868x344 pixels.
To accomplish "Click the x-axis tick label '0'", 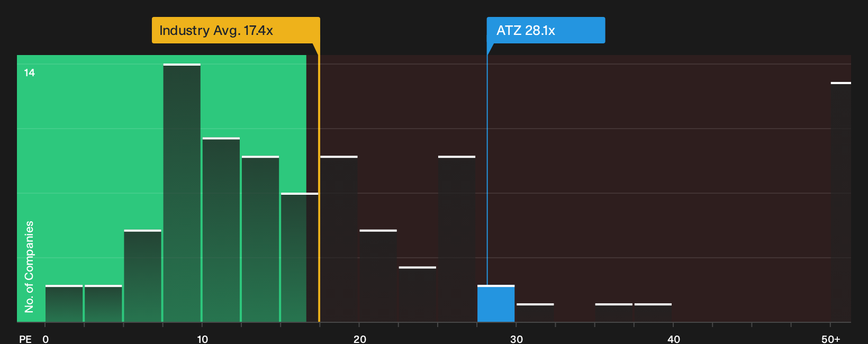I will click(x=46, y=339).
